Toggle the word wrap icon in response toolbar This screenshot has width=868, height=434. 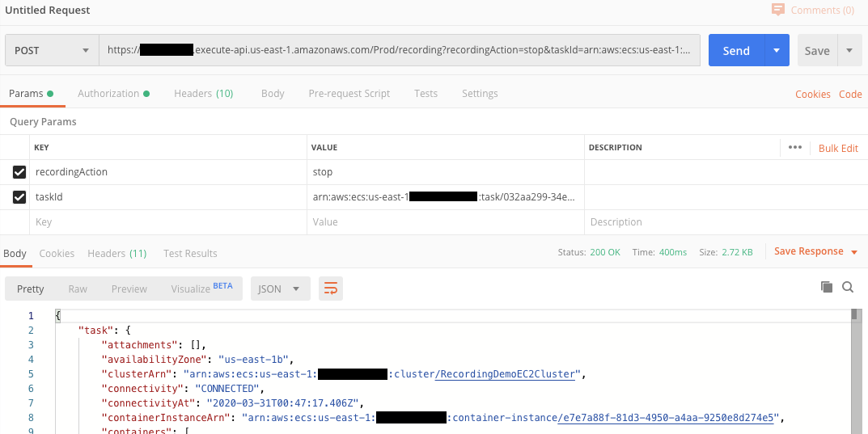click(331, 289)
